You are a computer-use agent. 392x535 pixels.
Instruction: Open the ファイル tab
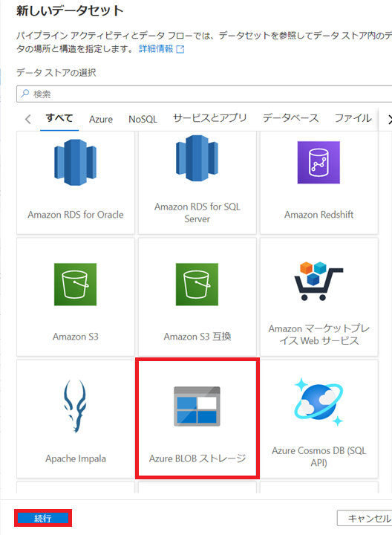[x=353, y=118]
